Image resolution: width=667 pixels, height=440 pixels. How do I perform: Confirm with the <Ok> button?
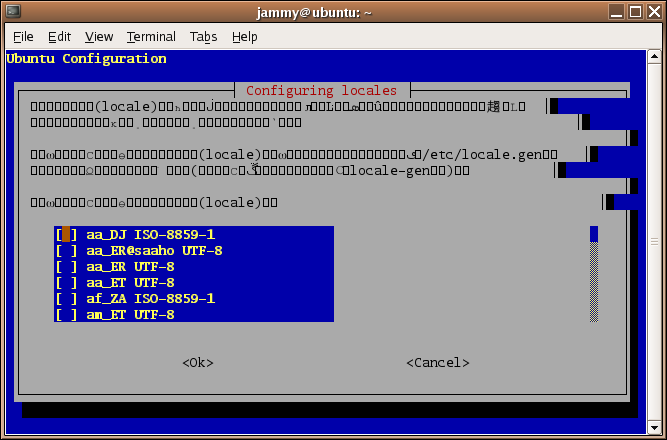coord(198,363)
